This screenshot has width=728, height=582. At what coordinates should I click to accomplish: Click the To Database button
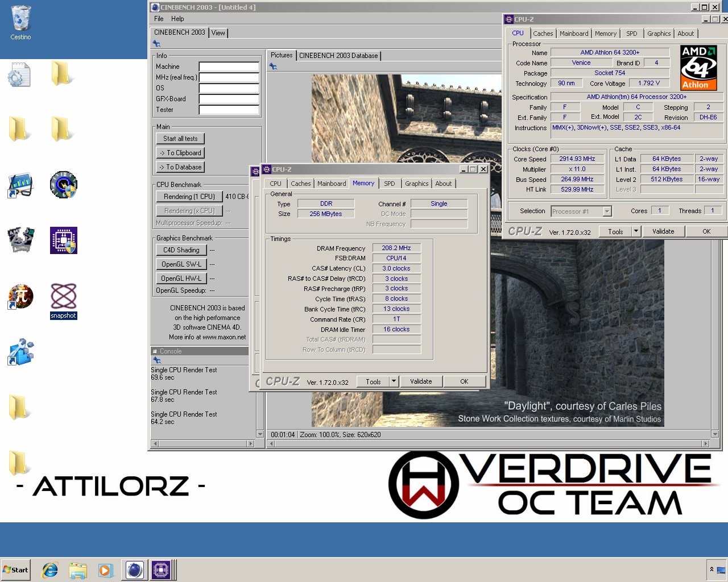(x=180, y=167)
